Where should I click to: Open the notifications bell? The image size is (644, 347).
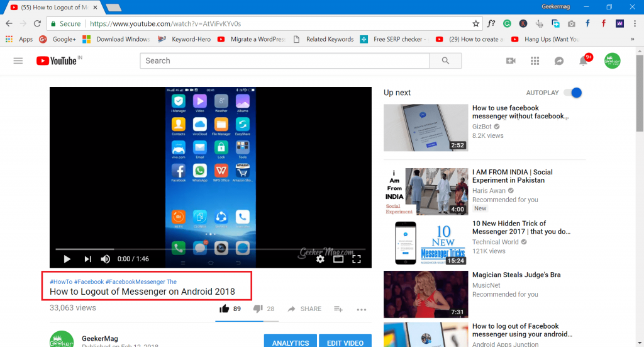(583, 61)
